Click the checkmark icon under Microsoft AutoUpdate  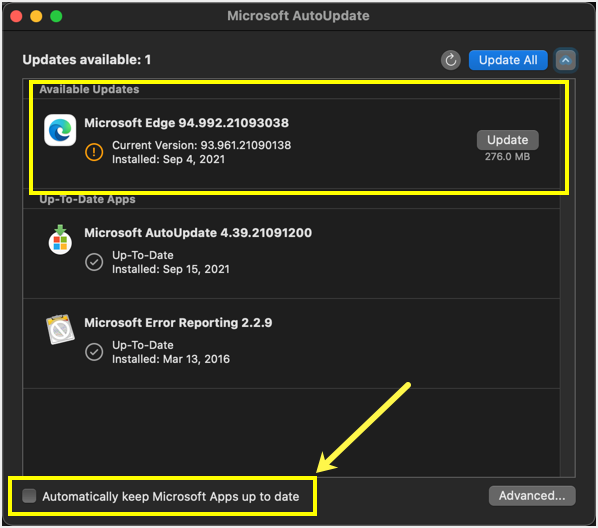click(x=94, y=262)
